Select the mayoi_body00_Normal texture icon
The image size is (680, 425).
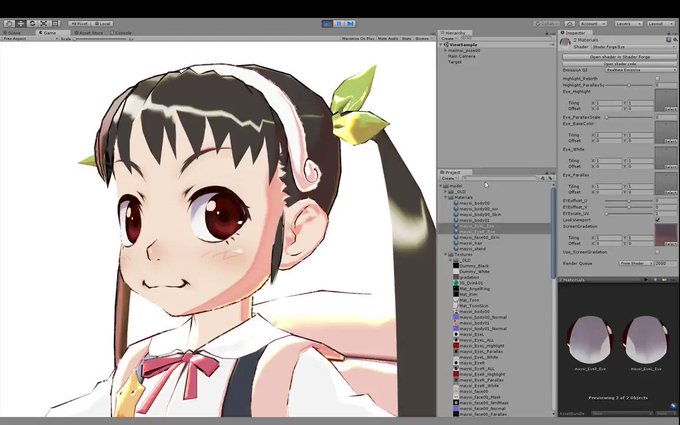tap(456, 317)
